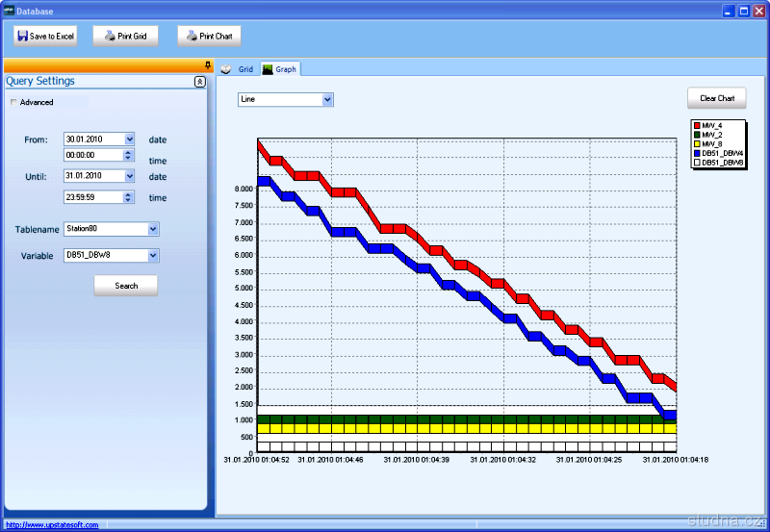The image size is (770, 532).
Task: Click the Print Chart printer button
Action: [209, 37]
